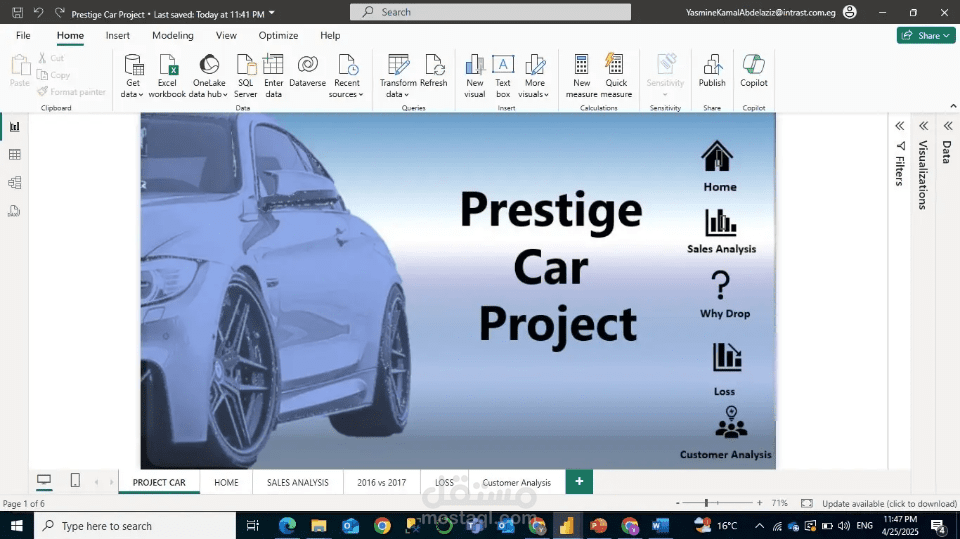
Task: Open the LOSS page tab
Action: click(x=444, y=483)
